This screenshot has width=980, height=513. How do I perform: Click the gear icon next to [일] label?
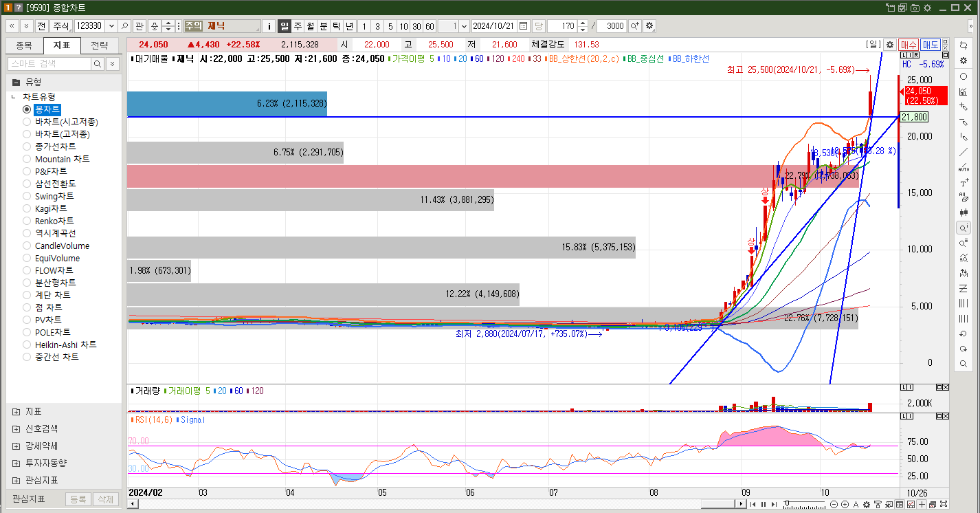890,45
